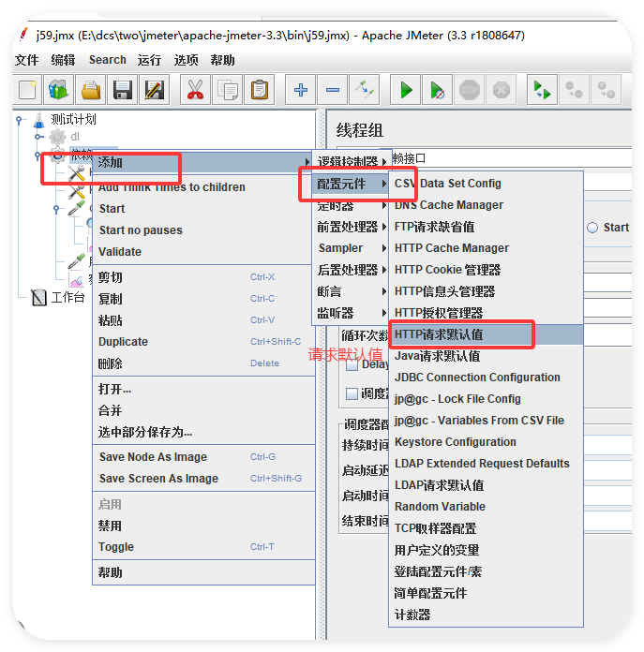
Task: Select HTTP请求默认值 config element
Action: [x=486, y=334]
